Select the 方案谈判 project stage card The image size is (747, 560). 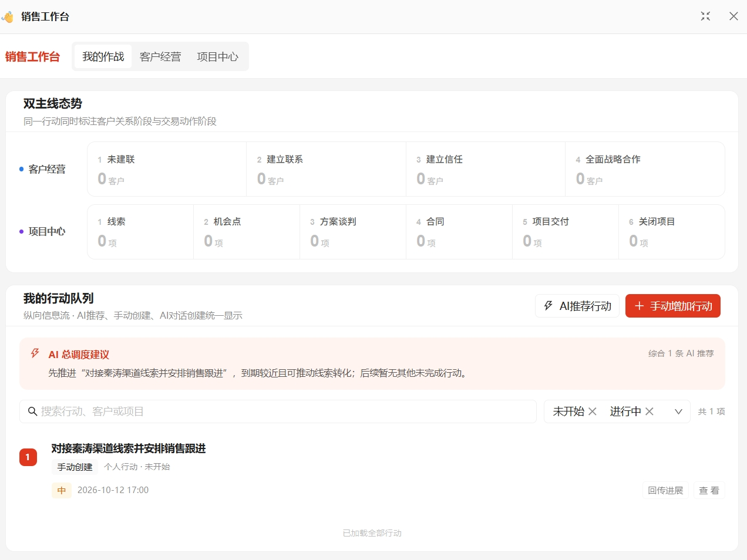tap(353, 232)
